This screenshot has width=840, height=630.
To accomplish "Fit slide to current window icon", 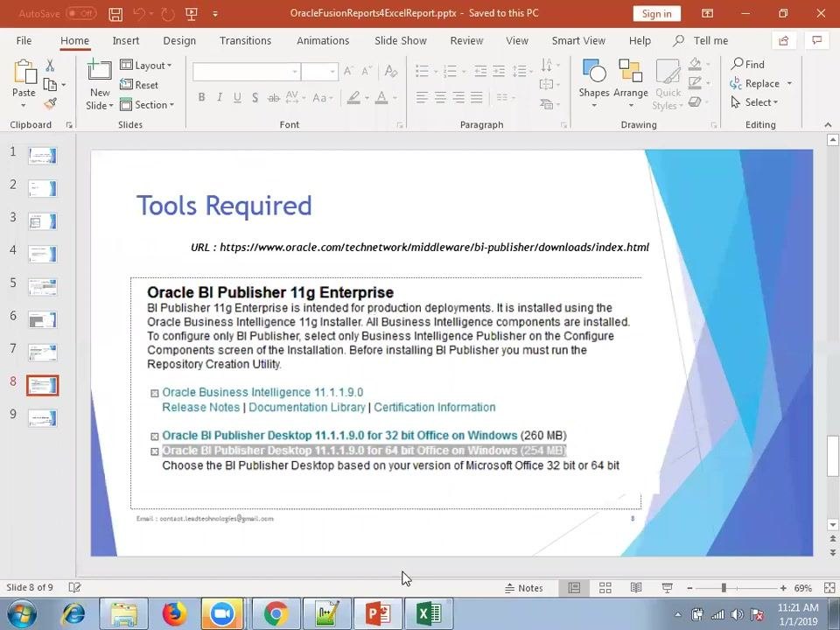I will coord(829,588).
